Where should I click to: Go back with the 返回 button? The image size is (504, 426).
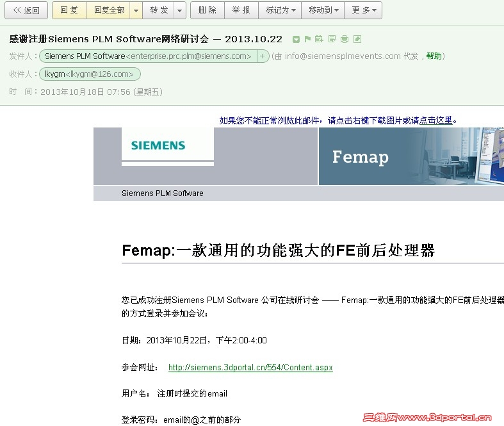[26, 10]
